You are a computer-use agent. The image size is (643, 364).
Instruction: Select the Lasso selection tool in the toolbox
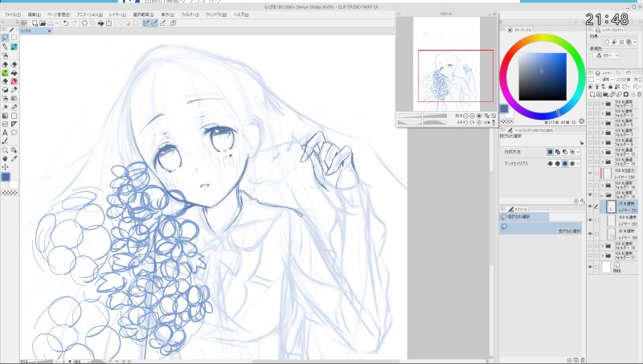(x=6, y=37)
